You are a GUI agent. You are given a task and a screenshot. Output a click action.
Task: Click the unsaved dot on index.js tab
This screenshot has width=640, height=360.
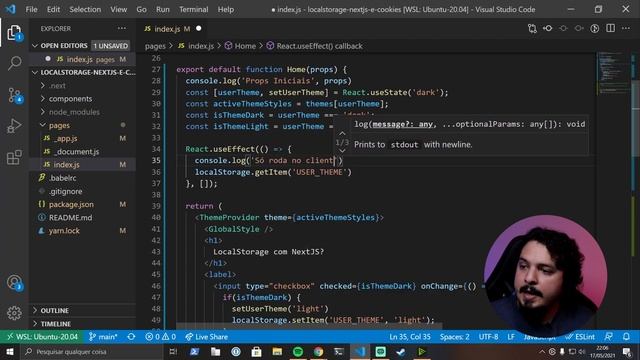tap(199, 29)
